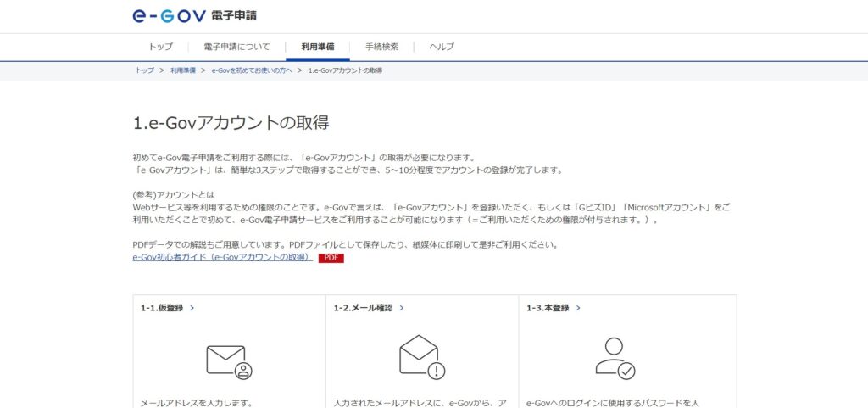This screenshot has height=408, width=868.
Task: Select the 利用準備 navigation tab
Action: [x=318, y=47]
